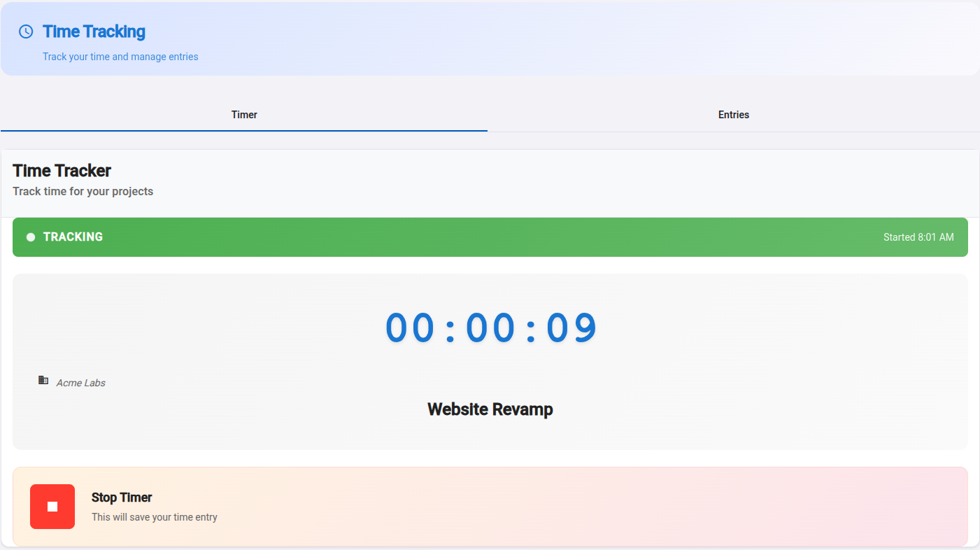Screen dimensions: 980x550
Task: Click the hours digits of the timer
Action: click(x=410, y=327)
